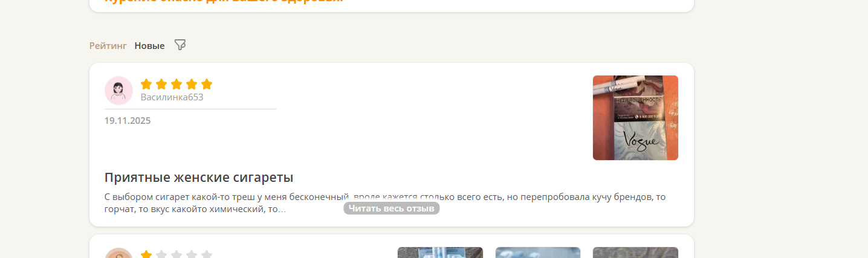Open the review title Приятные женские сигареты
Screen dimensions: 868x258
(199, 178)
